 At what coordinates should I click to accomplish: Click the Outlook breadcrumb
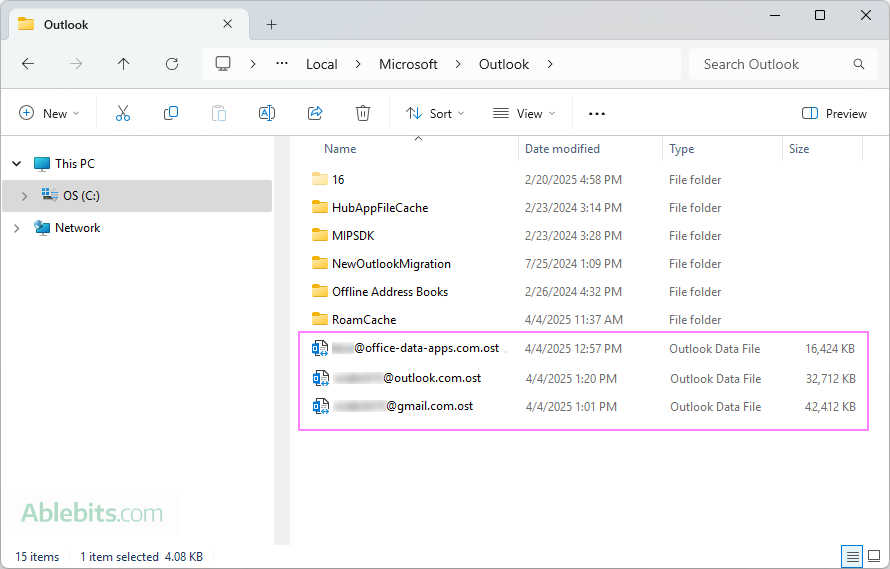[x=504, y=64]
